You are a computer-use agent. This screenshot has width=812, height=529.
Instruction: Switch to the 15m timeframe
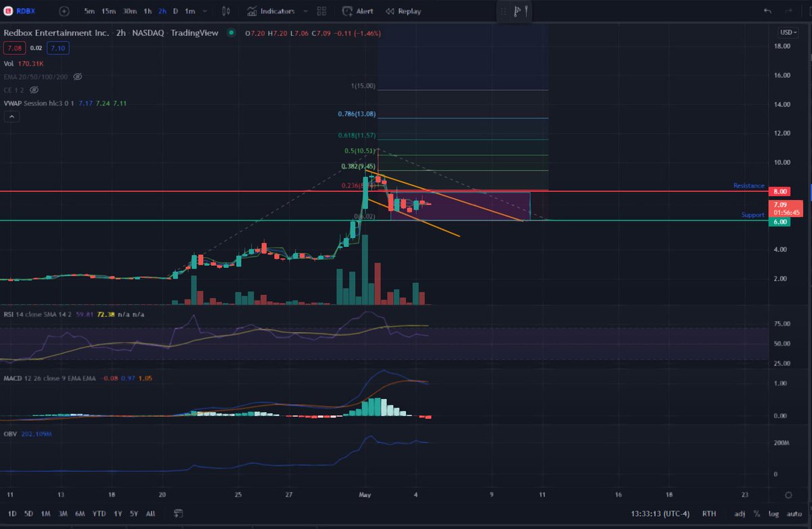[x=108, y=11]
